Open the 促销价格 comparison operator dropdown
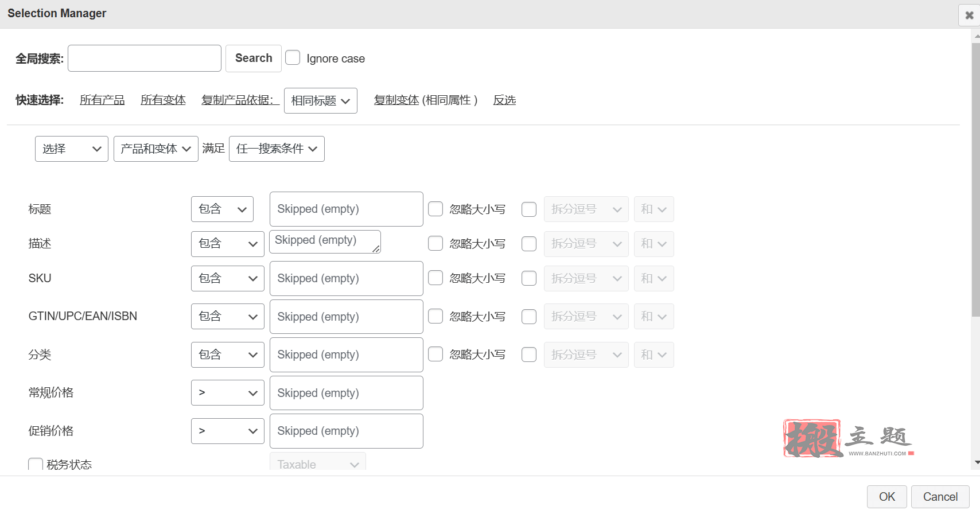The image size is (980, 518). [x=228, y=431]
